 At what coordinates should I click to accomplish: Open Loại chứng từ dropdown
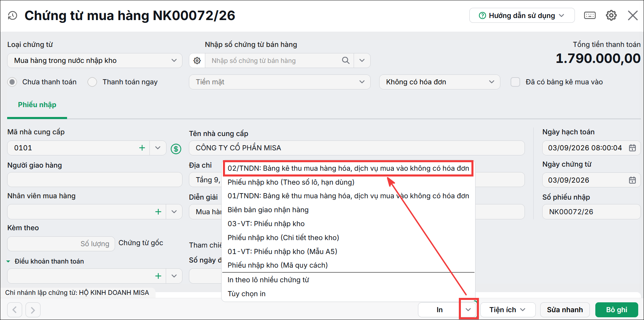point(95,61)
